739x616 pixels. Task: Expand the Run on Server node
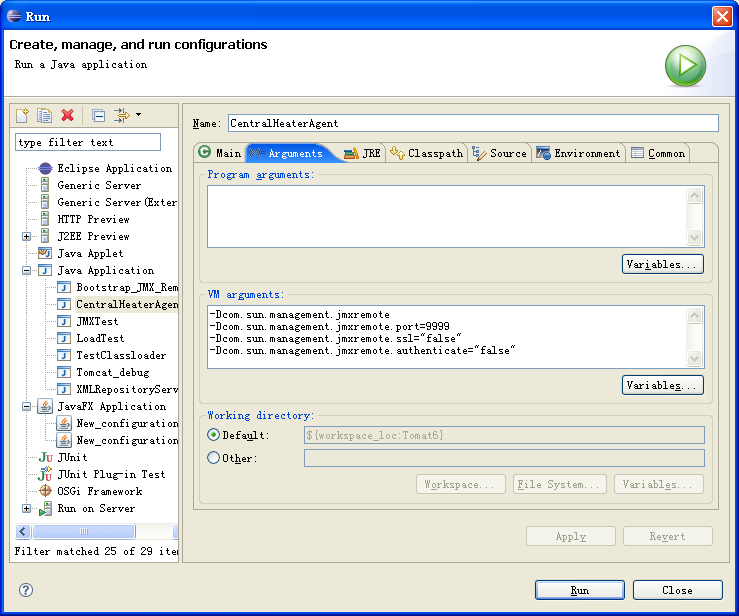coord(27,508)
